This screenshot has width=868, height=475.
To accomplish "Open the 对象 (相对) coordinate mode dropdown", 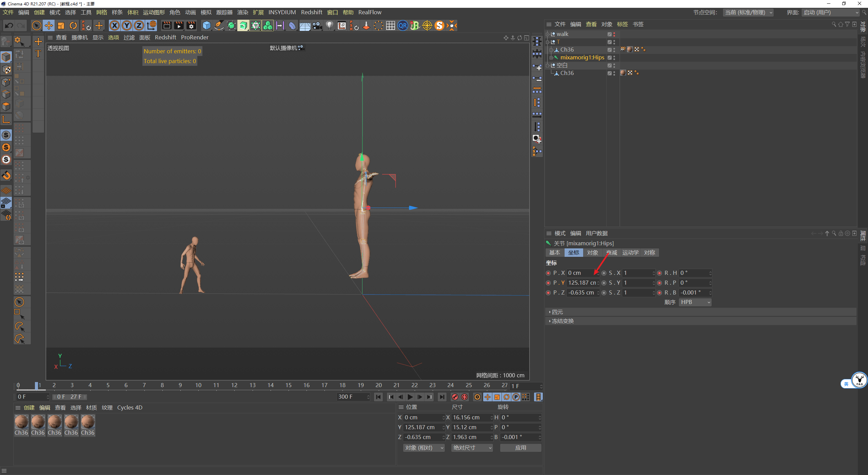I will click(x=424, y=448).
